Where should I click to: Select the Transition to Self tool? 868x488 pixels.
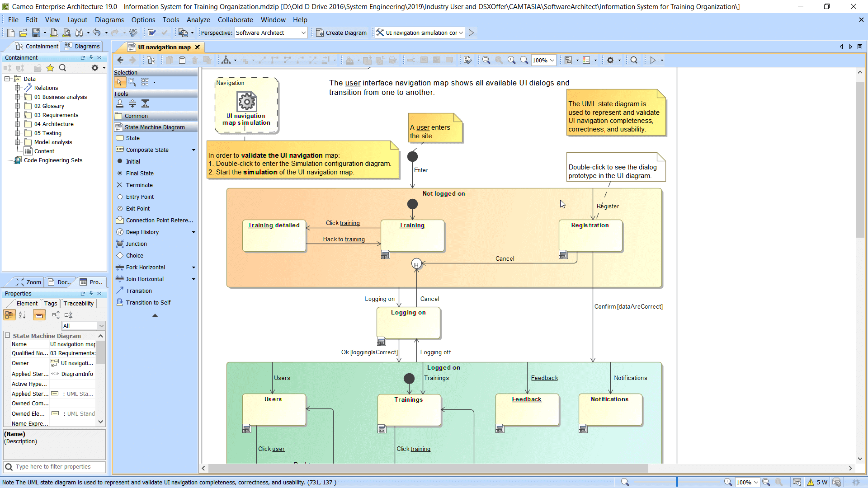[x=148, y=302]
